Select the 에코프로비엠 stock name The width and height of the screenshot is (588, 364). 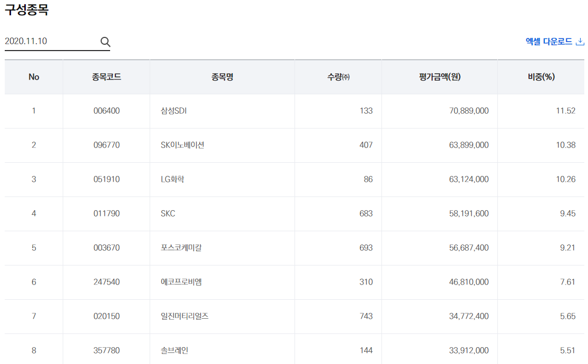tap(181, 282)
